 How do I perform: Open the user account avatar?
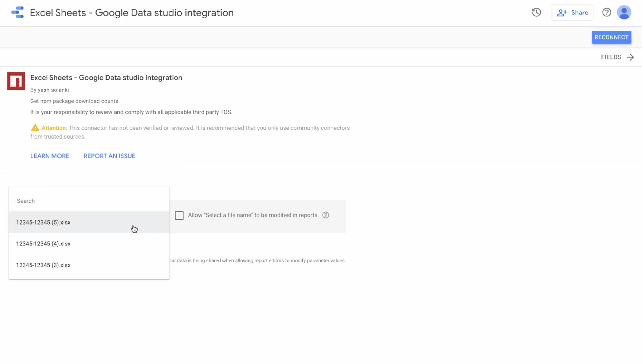click(624, 12)
